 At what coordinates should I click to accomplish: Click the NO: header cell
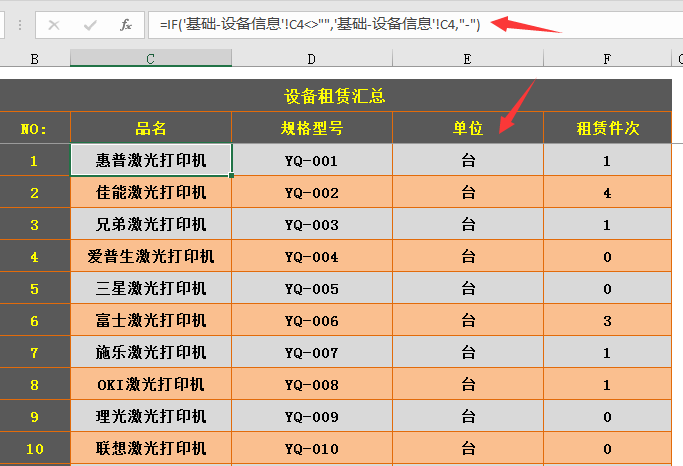tap(35, 128)
